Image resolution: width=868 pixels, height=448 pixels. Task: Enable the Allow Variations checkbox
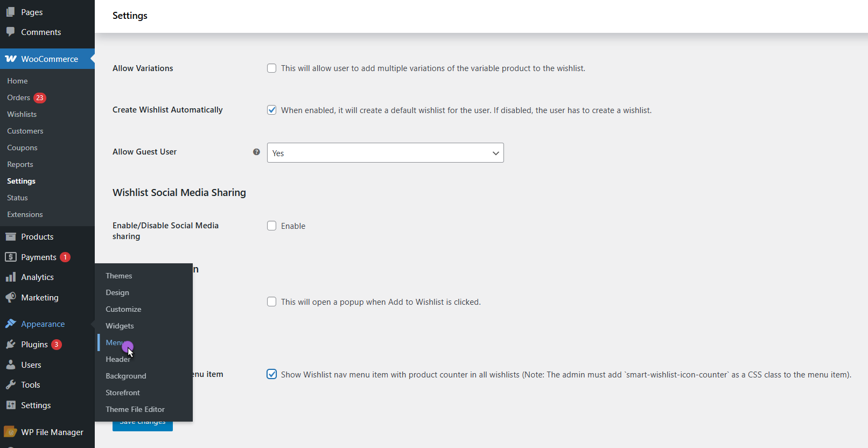272,68
